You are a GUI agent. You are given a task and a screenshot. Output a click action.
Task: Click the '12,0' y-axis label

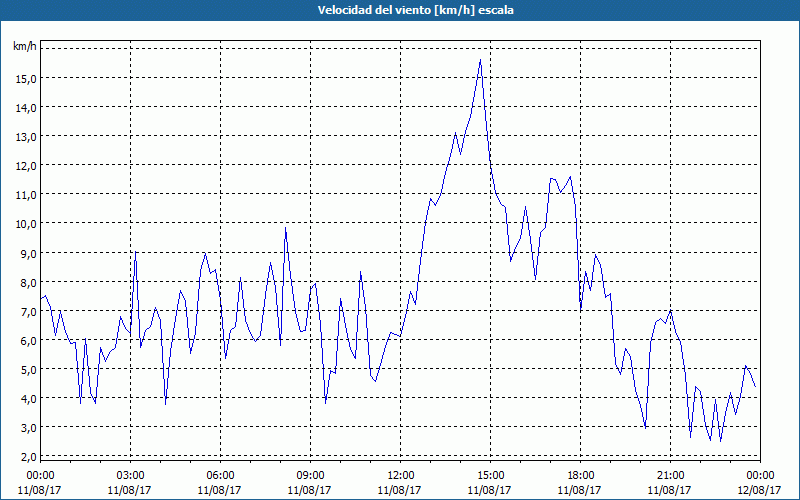27,166
